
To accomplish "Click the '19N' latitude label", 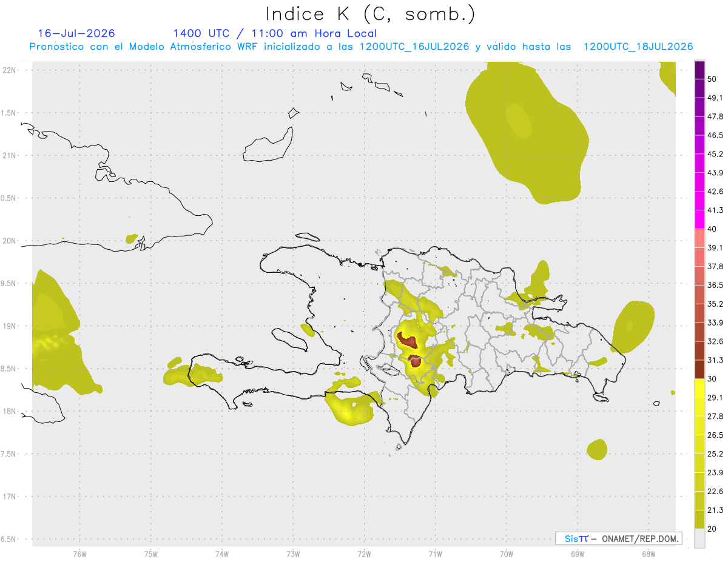I will (x=9, y=326).
